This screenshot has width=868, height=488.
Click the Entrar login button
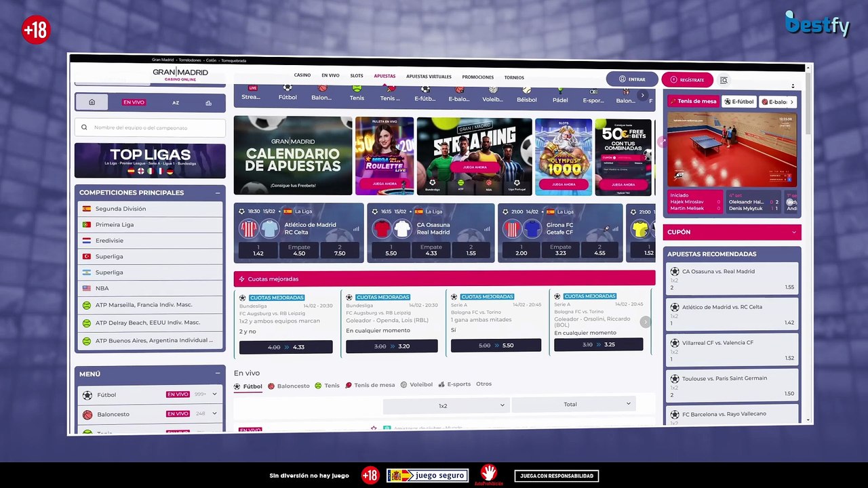click(x=632, y=79)
